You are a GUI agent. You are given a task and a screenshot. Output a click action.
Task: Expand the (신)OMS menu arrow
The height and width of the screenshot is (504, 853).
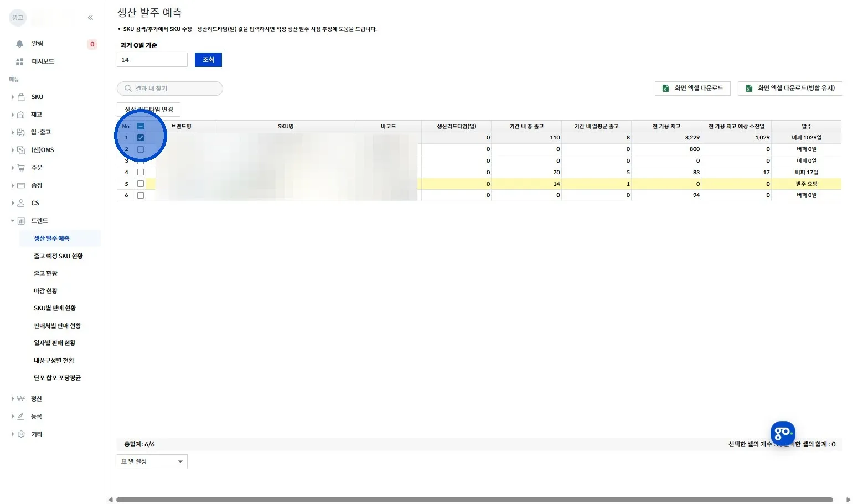coord(13,150)
